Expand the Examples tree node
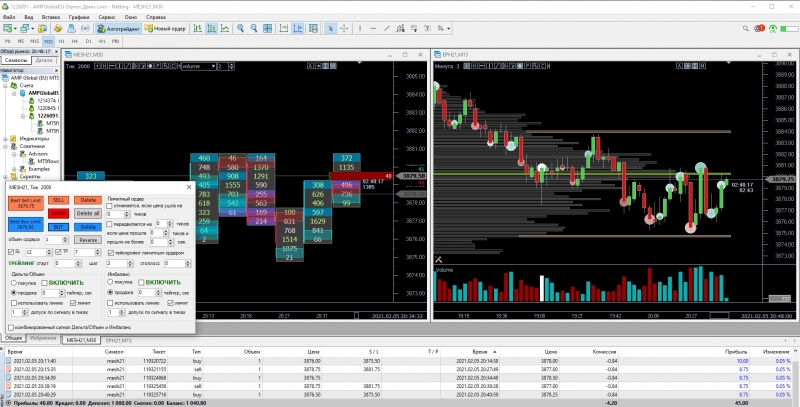 pos(15,169)
